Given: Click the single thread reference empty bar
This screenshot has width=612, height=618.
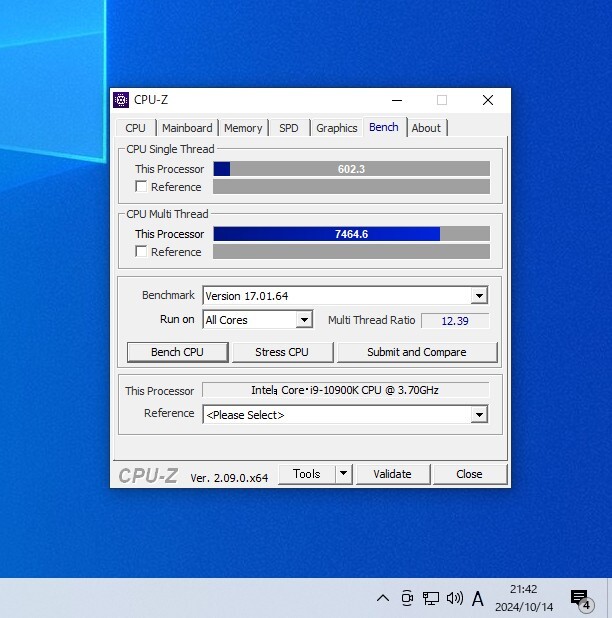Looking at the screenshot, I should [x=352, y=186].
